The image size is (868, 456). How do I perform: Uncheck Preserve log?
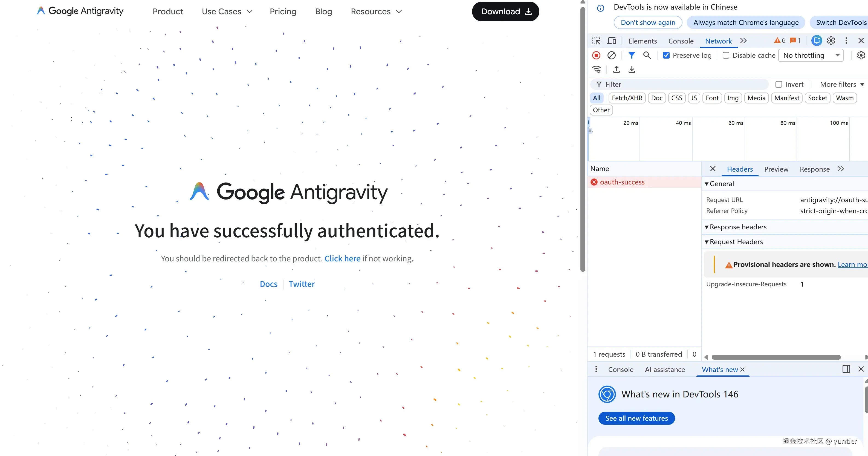(x=667, y=55)
